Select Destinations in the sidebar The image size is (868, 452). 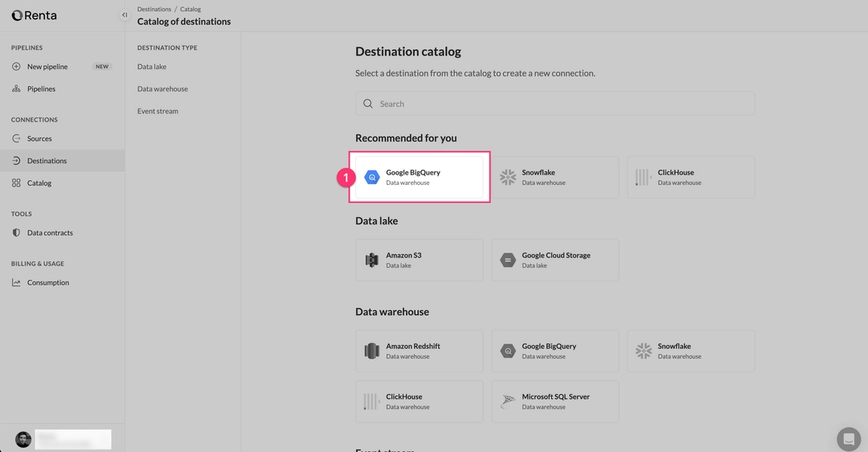click(62, 161)
